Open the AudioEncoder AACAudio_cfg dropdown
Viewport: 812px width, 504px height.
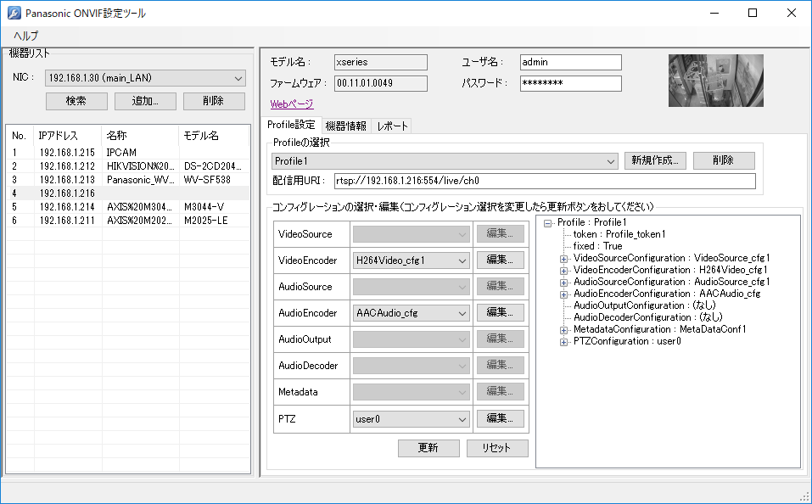pyautogui.click(x=412, y=313)
